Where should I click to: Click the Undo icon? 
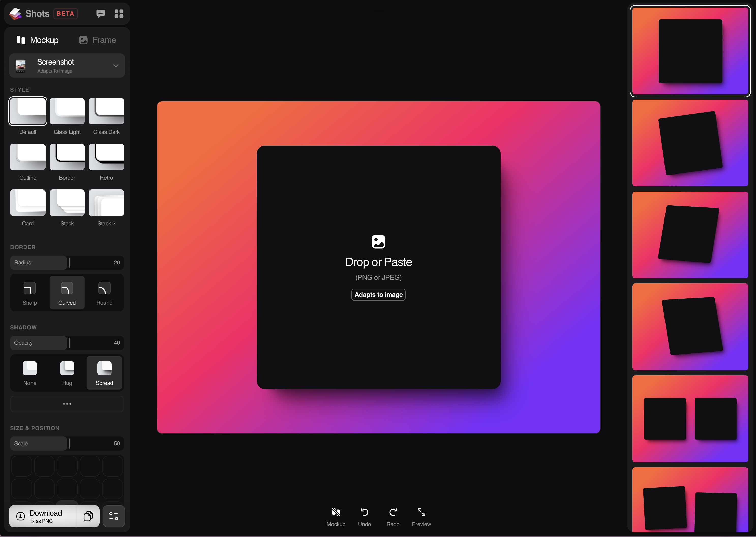[364, 516]
